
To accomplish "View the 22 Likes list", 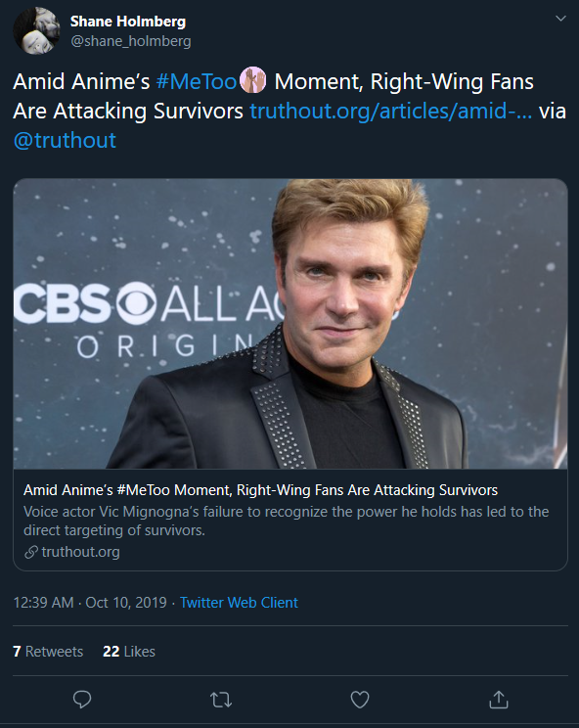I will (x=129, y=652).
